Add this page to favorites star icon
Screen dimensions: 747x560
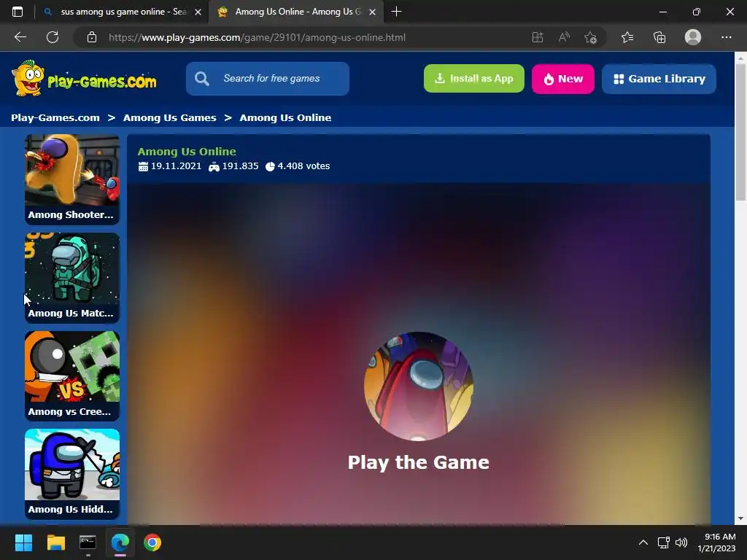point(591,37)
